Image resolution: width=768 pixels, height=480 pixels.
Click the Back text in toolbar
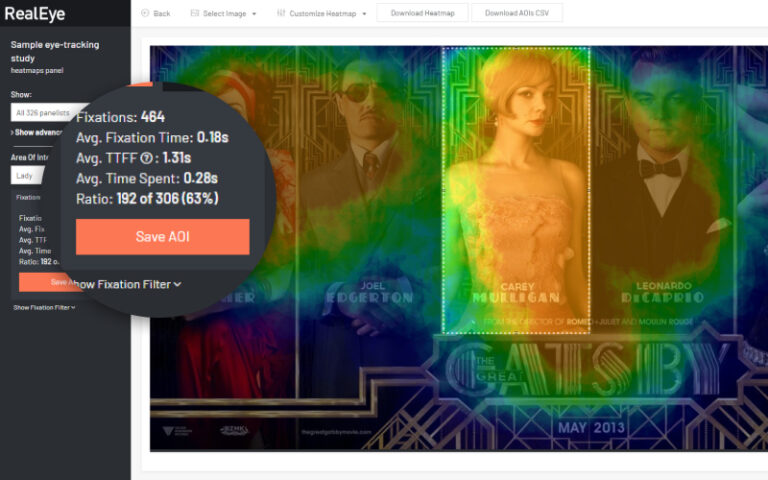[162, 13]
